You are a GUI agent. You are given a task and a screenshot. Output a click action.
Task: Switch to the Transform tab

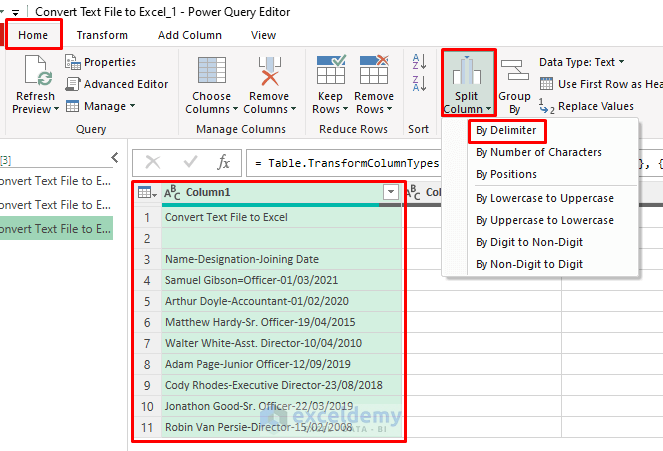point(102,35)
